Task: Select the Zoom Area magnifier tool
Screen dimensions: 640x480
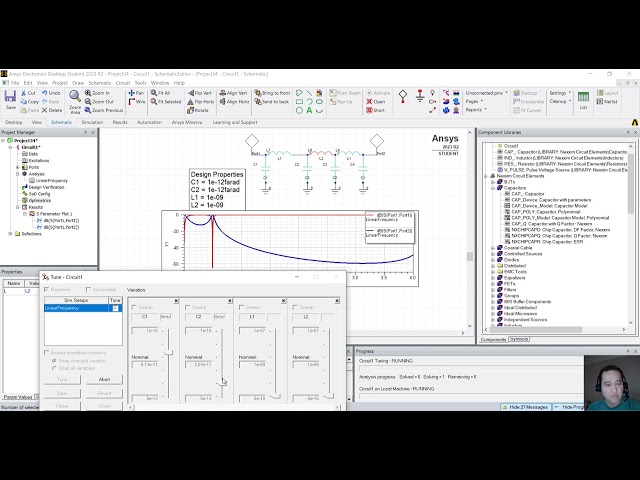Action: pyautogui.click(x=75, y=96)
